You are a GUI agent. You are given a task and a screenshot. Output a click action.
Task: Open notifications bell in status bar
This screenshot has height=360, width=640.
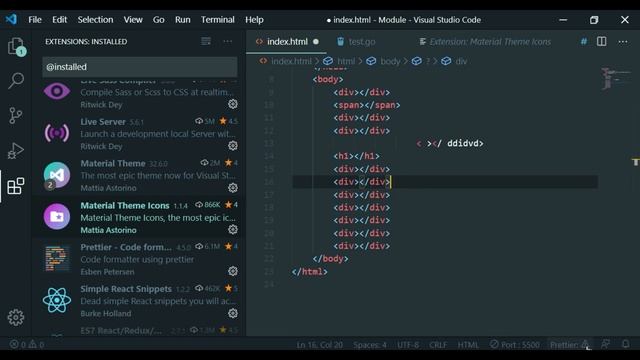pyautogui.click(x=626, y=344)
